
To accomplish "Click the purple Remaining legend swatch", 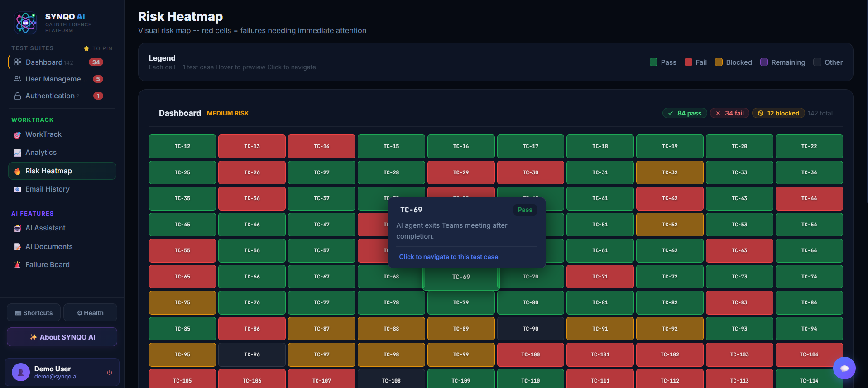I will pyautogui.click(x=764, y=62).
